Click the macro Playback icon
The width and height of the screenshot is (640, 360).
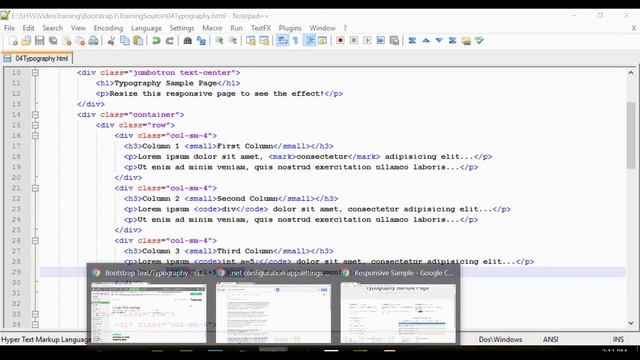[x=367, y=41]
